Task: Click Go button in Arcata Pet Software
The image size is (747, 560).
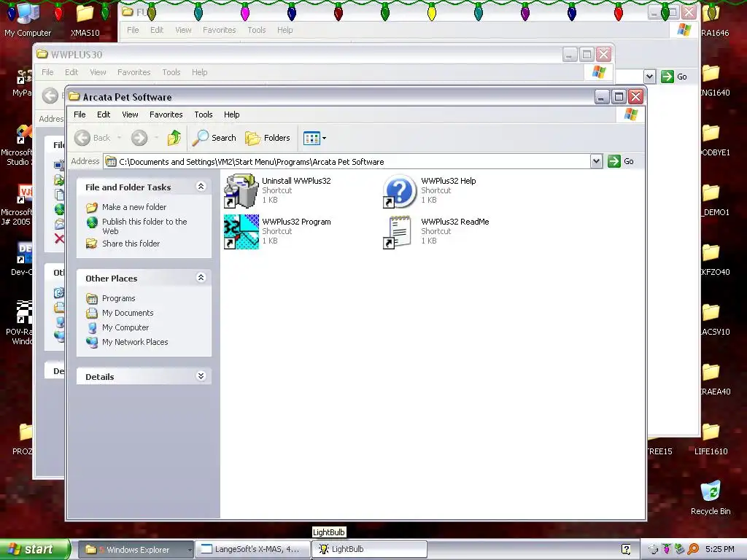Action: click(621, 161)
